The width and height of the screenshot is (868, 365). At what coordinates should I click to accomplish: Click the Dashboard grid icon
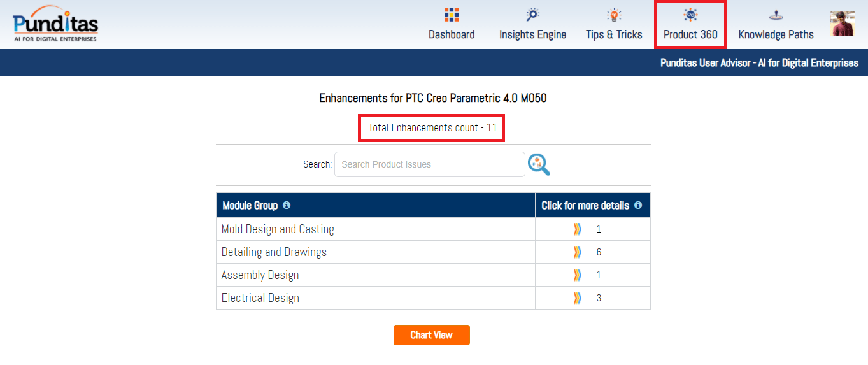pyautogui.click(x=452, y=15)
